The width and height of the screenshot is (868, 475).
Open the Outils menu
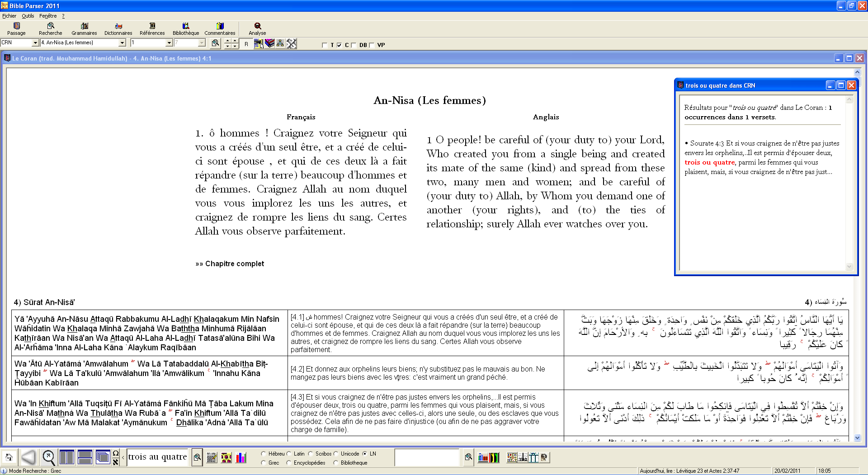click(28, 15)
